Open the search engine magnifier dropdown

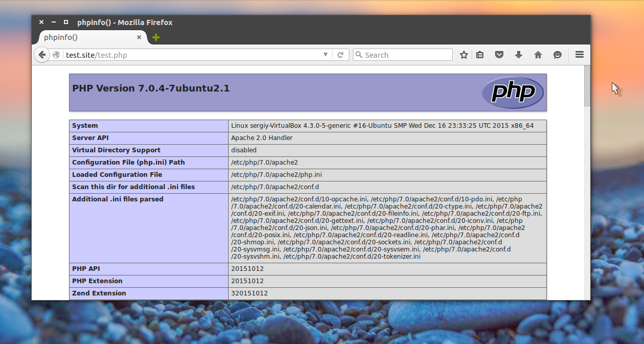pos(359,55)
